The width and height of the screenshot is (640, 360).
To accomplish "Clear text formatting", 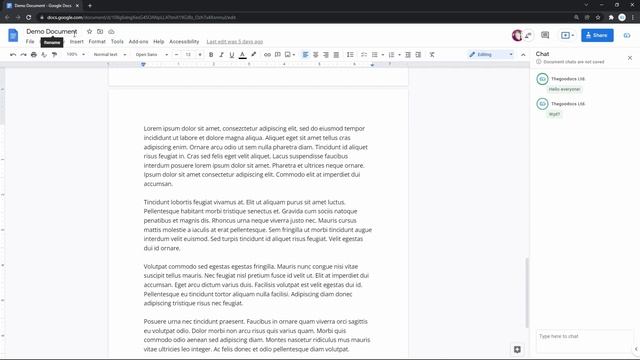I will coord(432,55).
